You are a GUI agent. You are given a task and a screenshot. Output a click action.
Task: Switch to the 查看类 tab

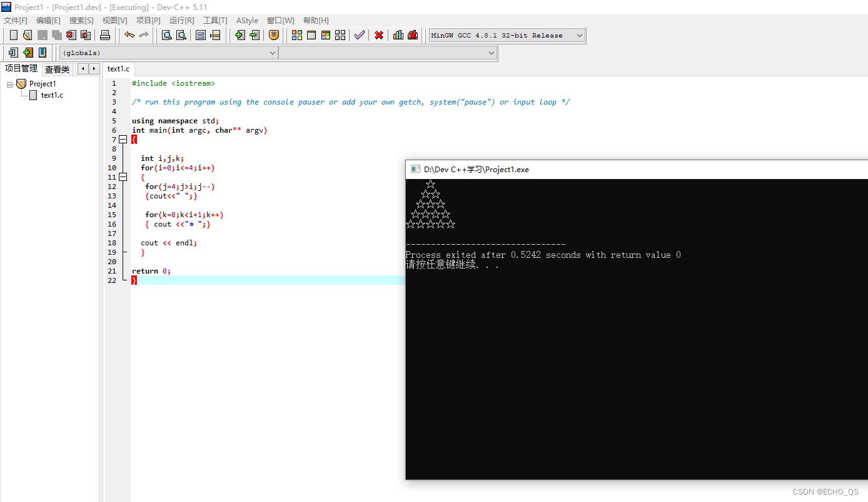pos(57,69)
